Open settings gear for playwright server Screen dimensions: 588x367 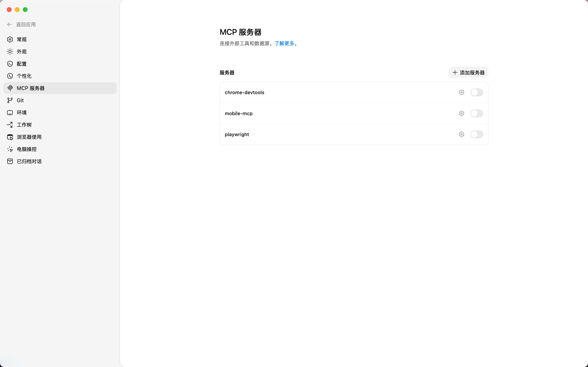(461, 134)
